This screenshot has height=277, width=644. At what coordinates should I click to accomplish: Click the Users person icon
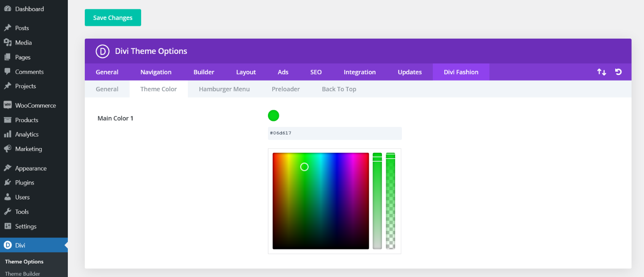[x=7, y=197]
